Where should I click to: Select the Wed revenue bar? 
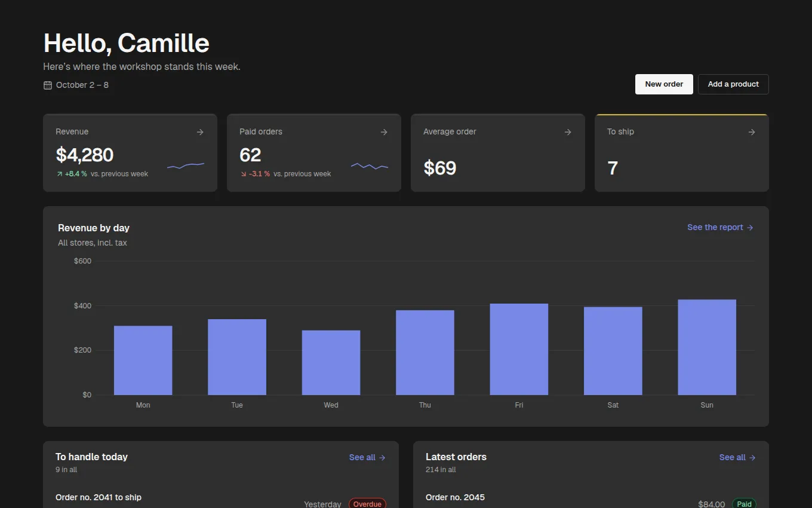click(331, 363)
